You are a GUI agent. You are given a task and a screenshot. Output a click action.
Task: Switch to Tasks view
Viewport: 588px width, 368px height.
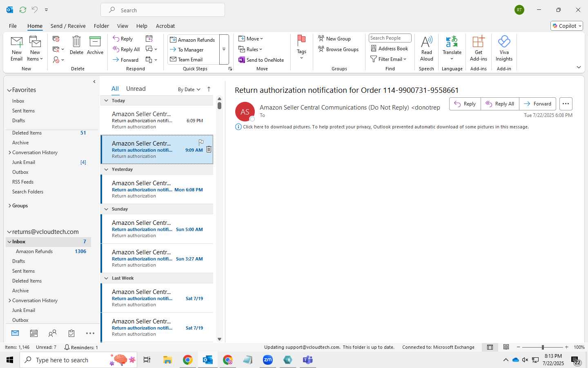[x=71, y=333]
